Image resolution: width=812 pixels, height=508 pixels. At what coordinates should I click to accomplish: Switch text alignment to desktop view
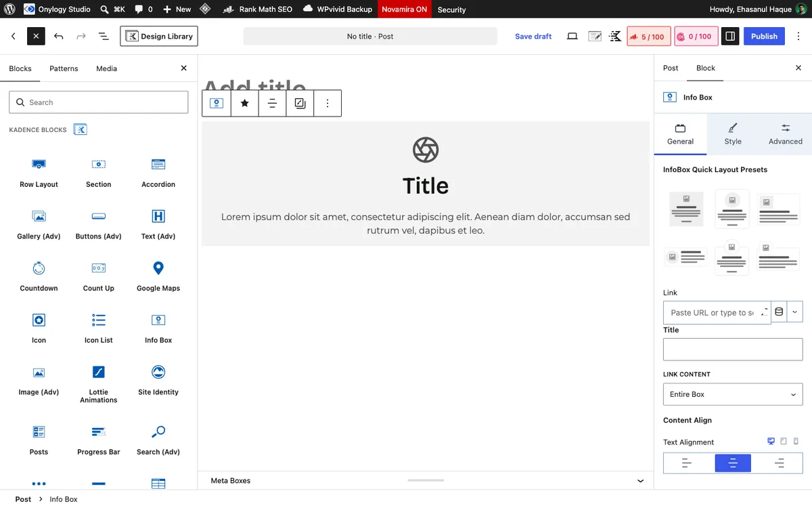(x=771, y=441)
